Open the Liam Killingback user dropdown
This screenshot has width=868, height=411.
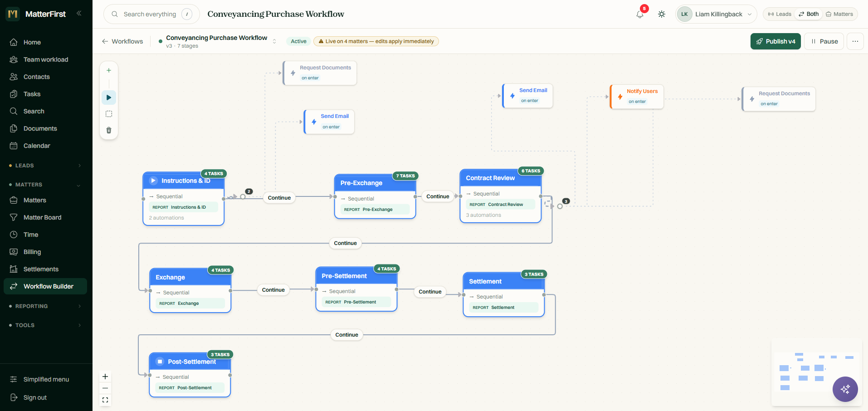pyautogui.click(x=716, y=14)
